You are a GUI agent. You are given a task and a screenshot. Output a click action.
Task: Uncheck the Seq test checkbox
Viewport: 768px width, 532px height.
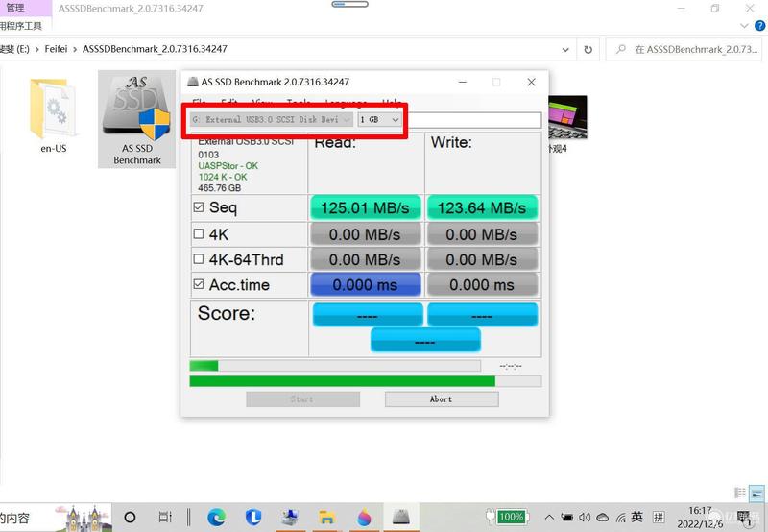[x=199, y=207]
